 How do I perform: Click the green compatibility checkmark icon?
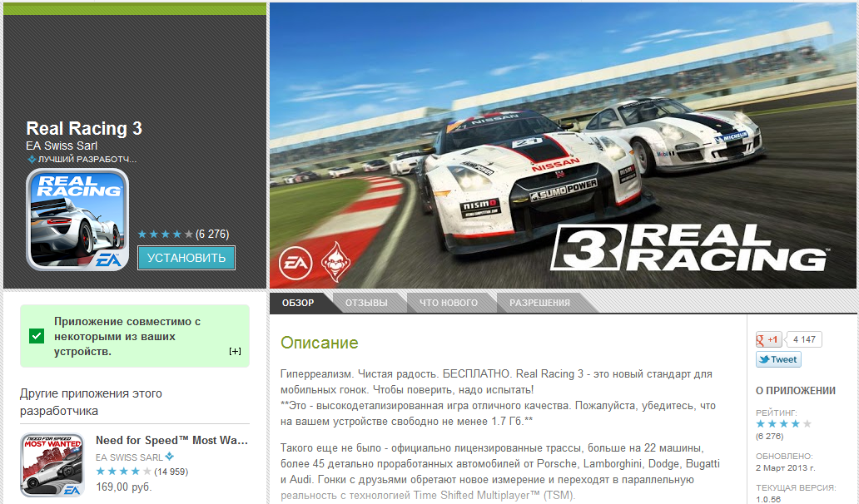pos(37,336)
